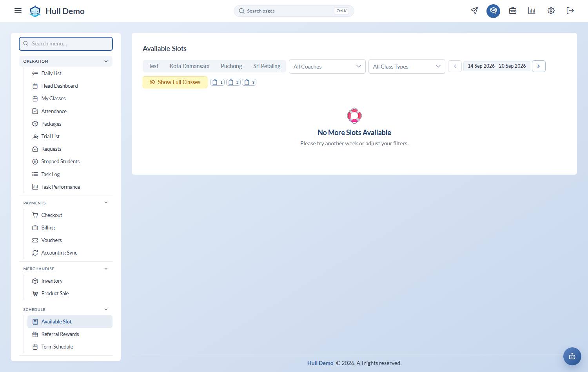This screenshot has width=588, height=372.
Task: Click the 14 Sep 2026 - 20 Sep 2026 date range
Action: (x=497, y=66)
